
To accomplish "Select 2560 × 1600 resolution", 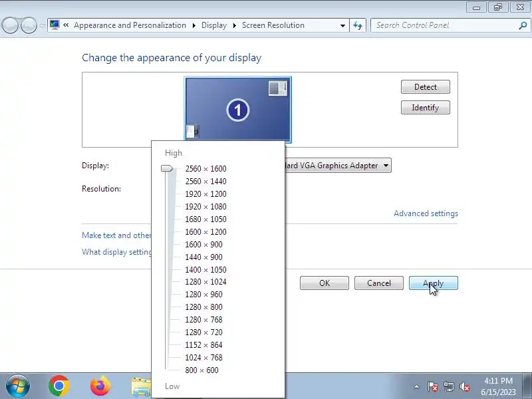I will [x=205, y=169].
